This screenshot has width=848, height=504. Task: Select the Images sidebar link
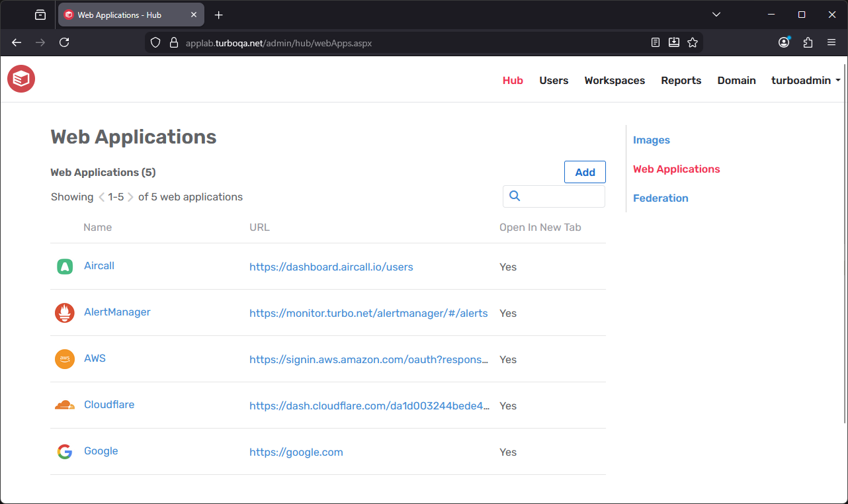click(652, 140)
